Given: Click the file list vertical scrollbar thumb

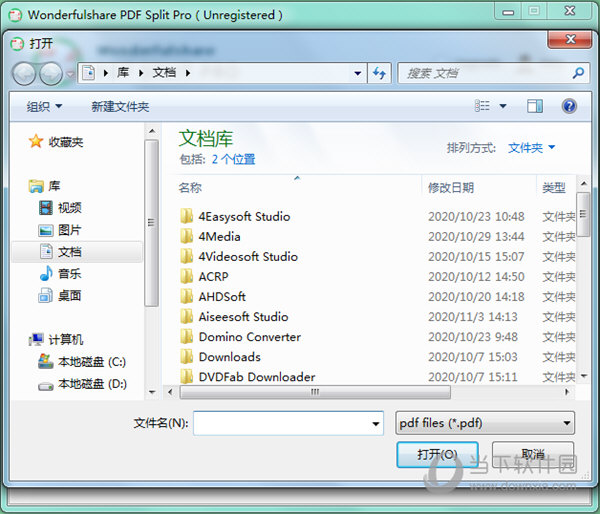Looking at the screenshot, I should pyautogui.click(x=583, y=215).
